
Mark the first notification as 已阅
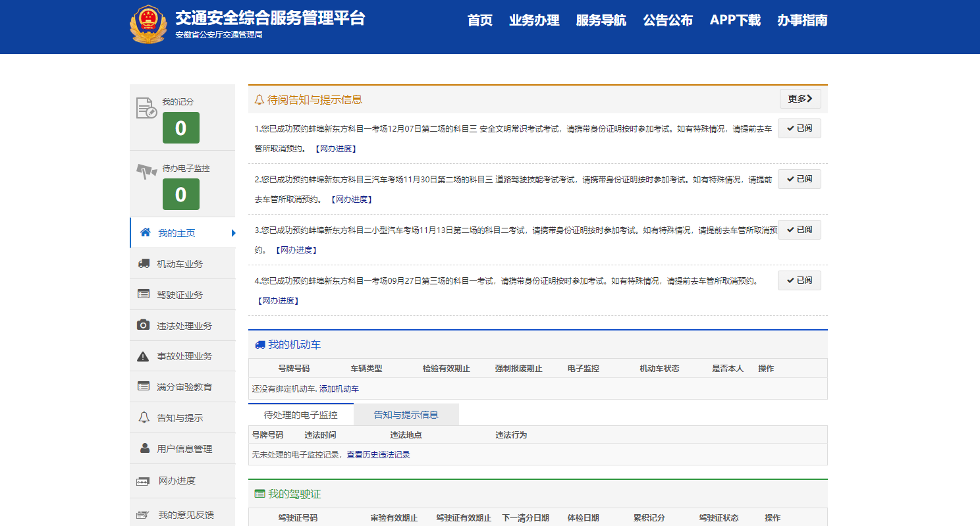[799, 128]
